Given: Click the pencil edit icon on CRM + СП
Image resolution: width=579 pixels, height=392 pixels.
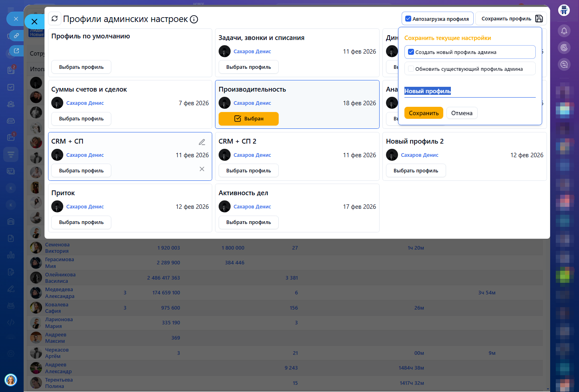Looking at the screenshot, I should pyautogui.click(x=202, y=142).
